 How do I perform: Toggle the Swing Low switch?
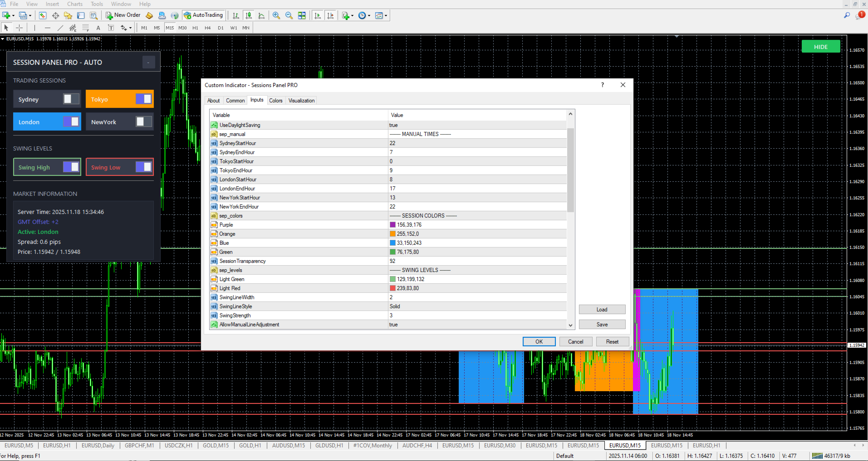[x=143, y=167]
